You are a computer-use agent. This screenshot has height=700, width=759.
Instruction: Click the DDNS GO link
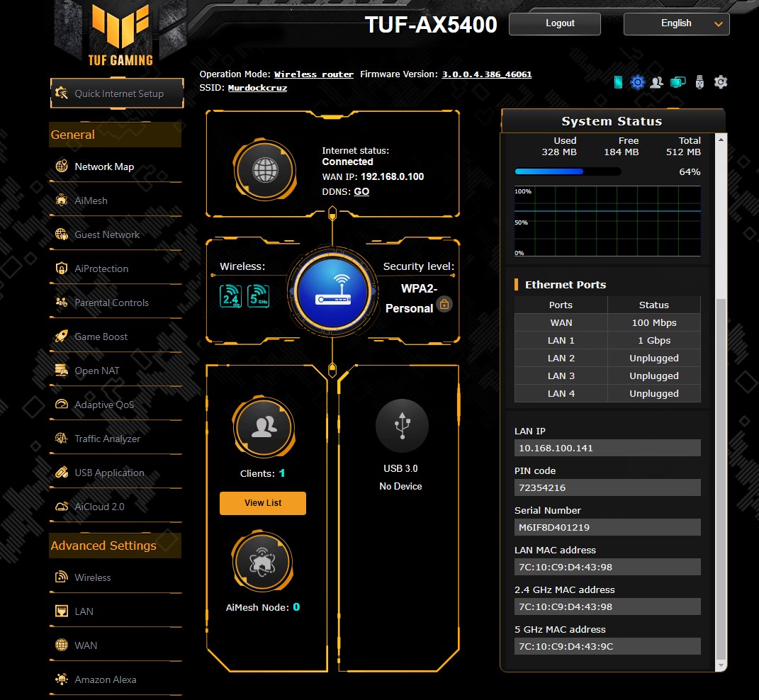click(x=361, y=191)
